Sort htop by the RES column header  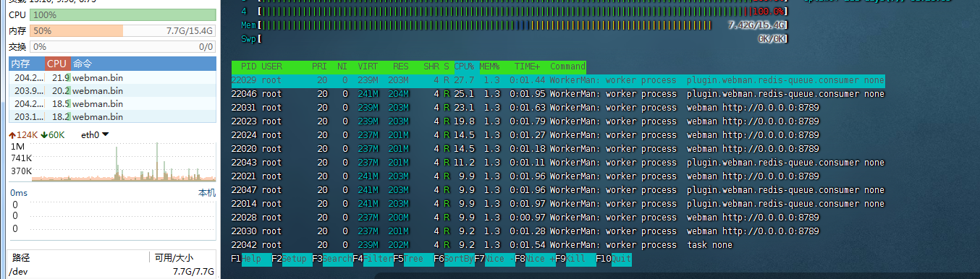point(401,66)
